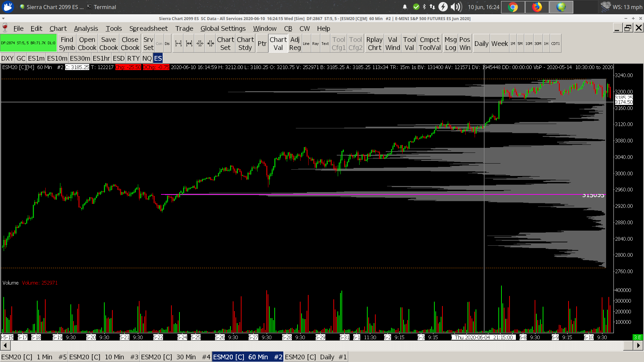Screen dimensions: 644x362
Task: Switch to ESM20 Daily #1 tab
Action: click(x=316, y=357)
